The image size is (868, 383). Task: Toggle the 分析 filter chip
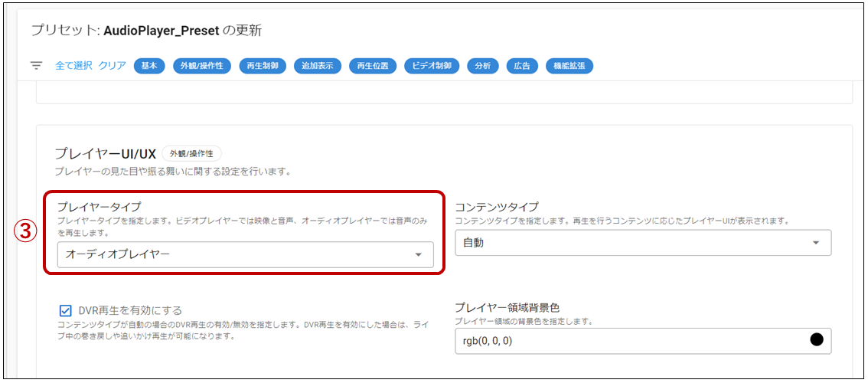(x=483, y=66)
